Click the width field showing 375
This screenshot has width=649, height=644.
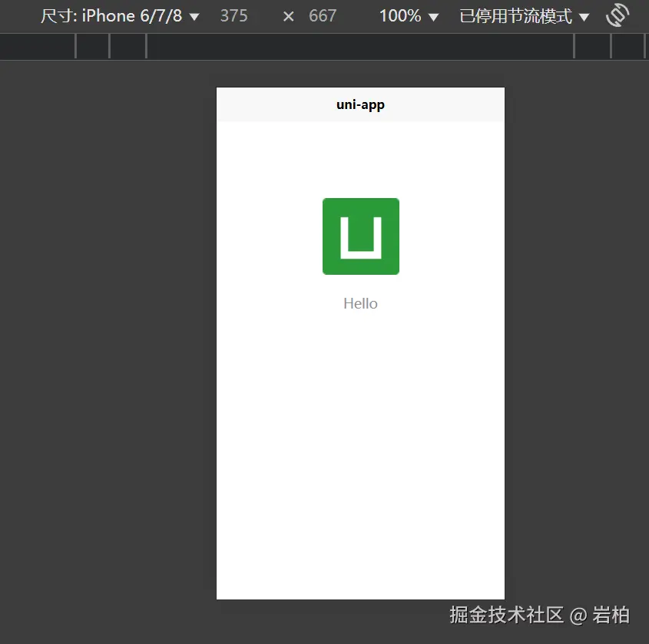click(x=233, y=15)
